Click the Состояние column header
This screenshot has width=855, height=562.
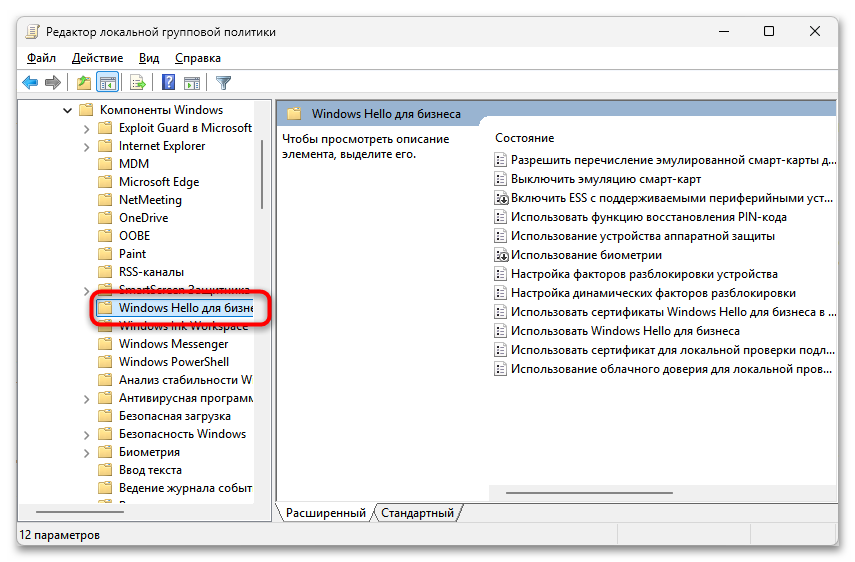[524, 138]
